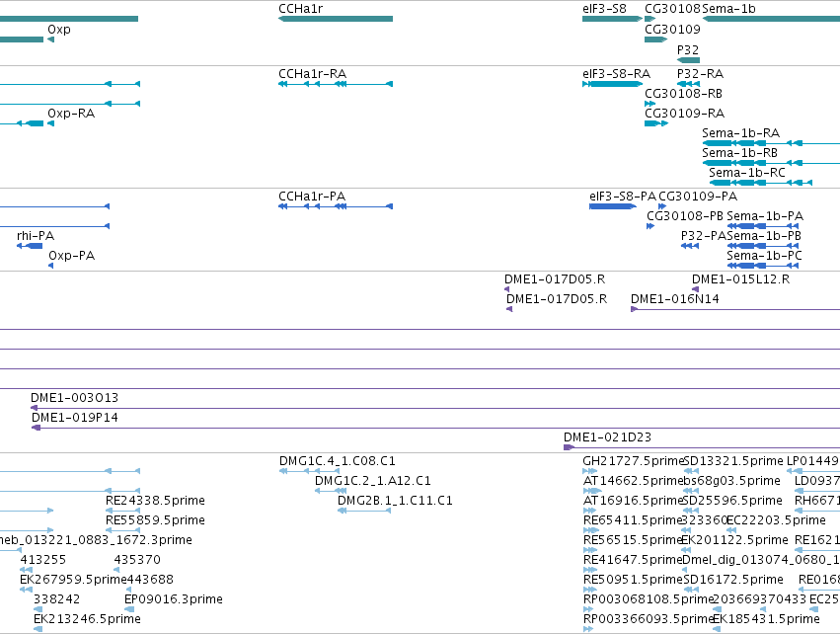Select the EK201122.5prime EST label
Image resolution: width=840 pixels, height=634 pixels.
(x=735, y=540)
